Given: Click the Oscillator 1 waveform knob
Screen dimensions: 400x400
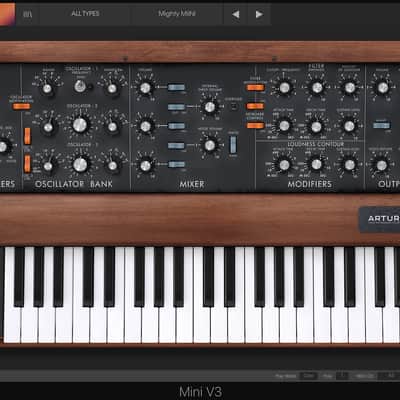Looking at the screenshot, I should coord(112,88).
